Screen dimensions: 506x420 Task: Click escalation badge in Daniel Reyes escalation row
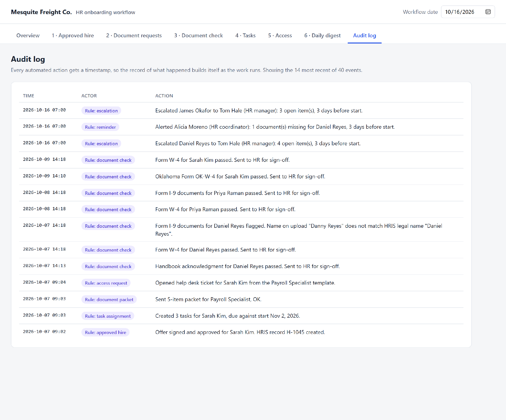click(x=101, y=144)
